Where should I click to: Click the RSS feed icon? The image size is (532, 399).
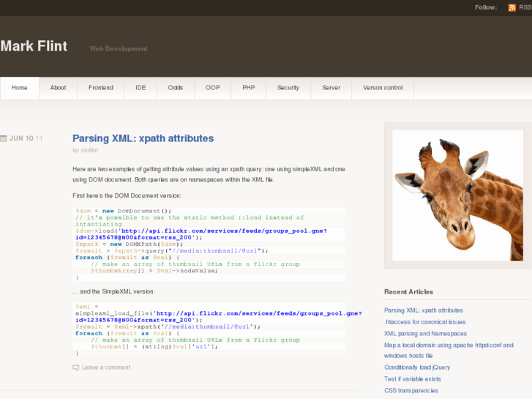click(512, 7)
